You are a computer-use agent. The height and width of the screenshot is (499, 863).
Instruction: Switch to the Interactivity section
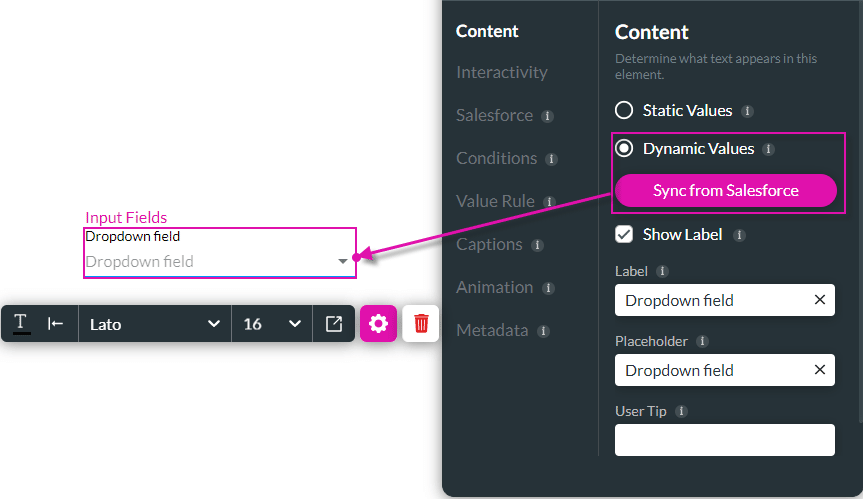[x=501, y=72]
